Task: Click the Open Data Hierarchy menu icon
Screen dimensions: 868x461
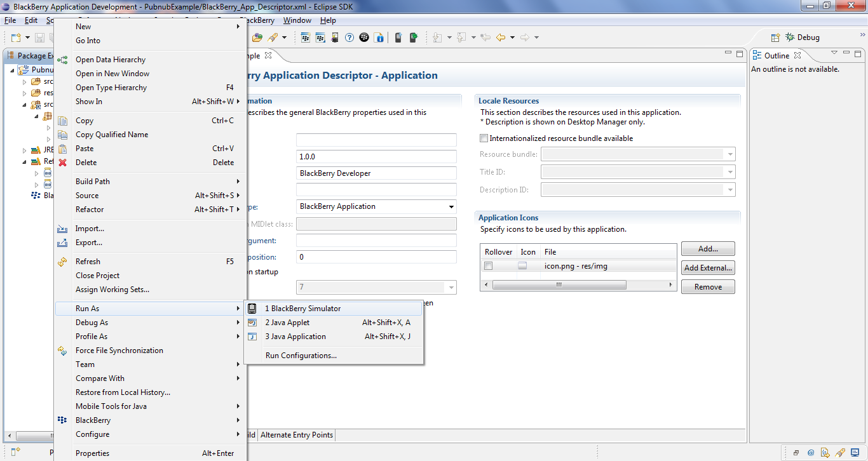Action: pyautogui.click(x=62, y=60)
